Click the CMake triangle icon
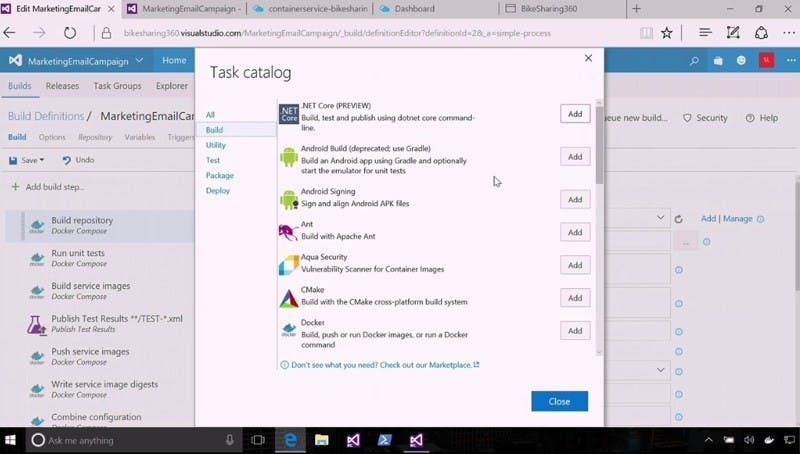Viewport: 800px width, 454px height. (x=289, y=298)
